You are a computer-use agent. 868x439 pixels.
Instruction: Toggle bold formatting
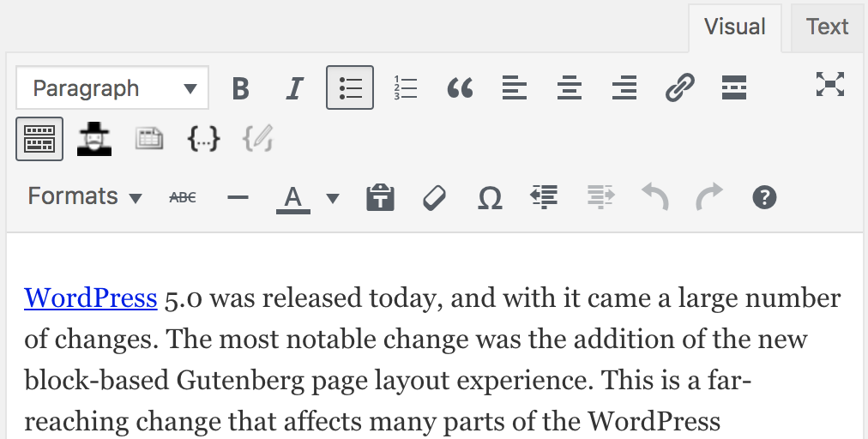click(241, 88)
